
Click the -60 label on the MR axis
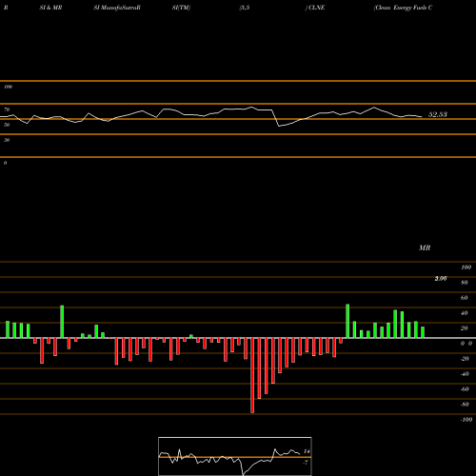click(465, 389)
